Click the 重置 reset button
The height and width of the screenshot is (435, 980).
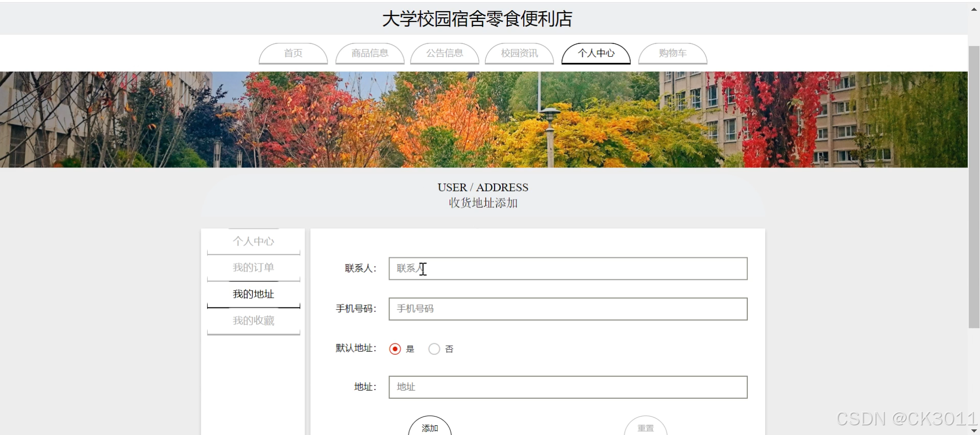646,426
